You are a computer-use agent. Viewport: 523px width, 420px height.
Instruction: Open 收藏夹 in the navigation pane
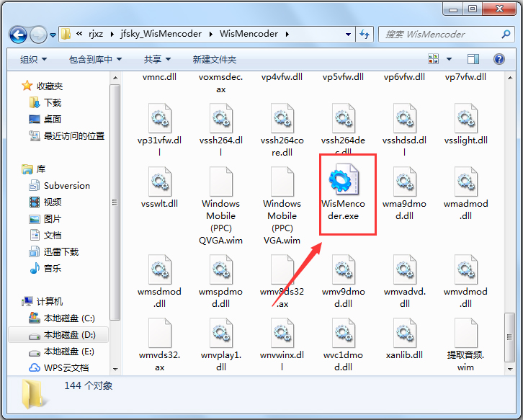(43, 86)
